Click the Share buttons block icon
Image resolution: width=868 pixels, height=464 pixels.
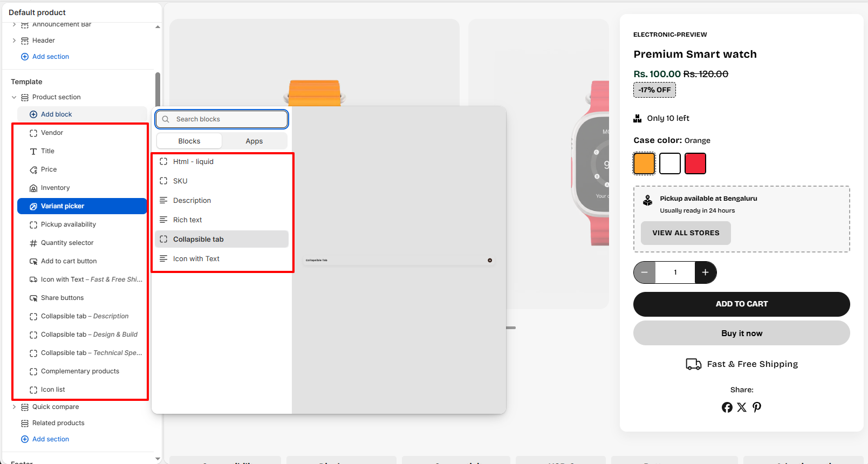coord(33,298)
